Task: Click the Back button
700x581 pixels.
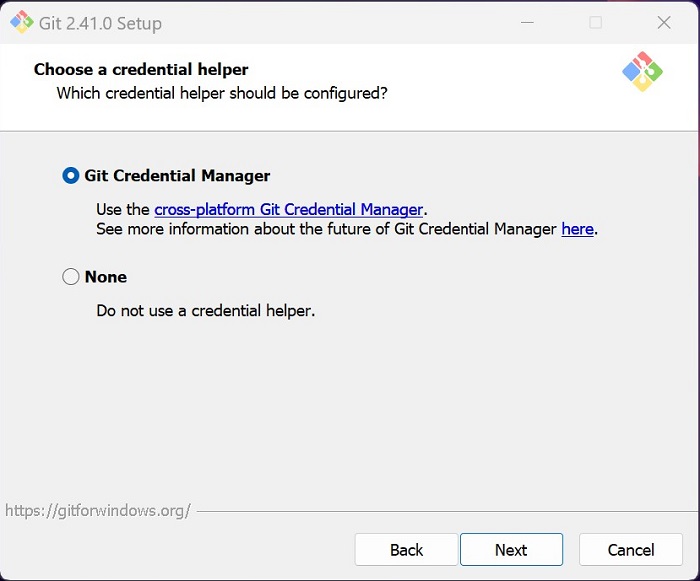Action: coord(406,550)
